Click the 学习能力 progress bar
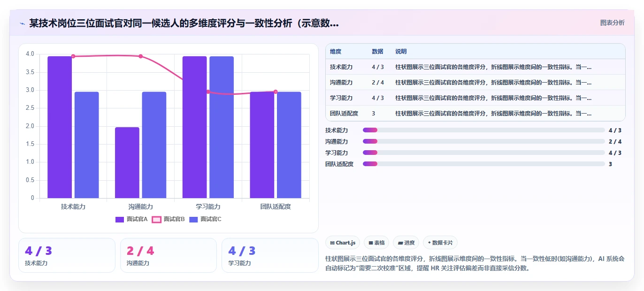The image size is (644, 291). [x=484, y=153]
